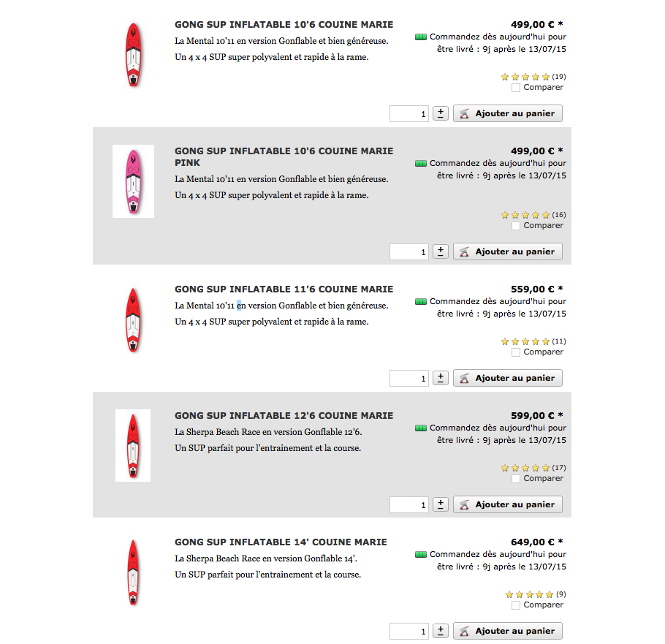The width and height of the screenshot is (665, 644).
Task: Add the 559,00 € 11'6 board to cart
Action: [508, 378]
